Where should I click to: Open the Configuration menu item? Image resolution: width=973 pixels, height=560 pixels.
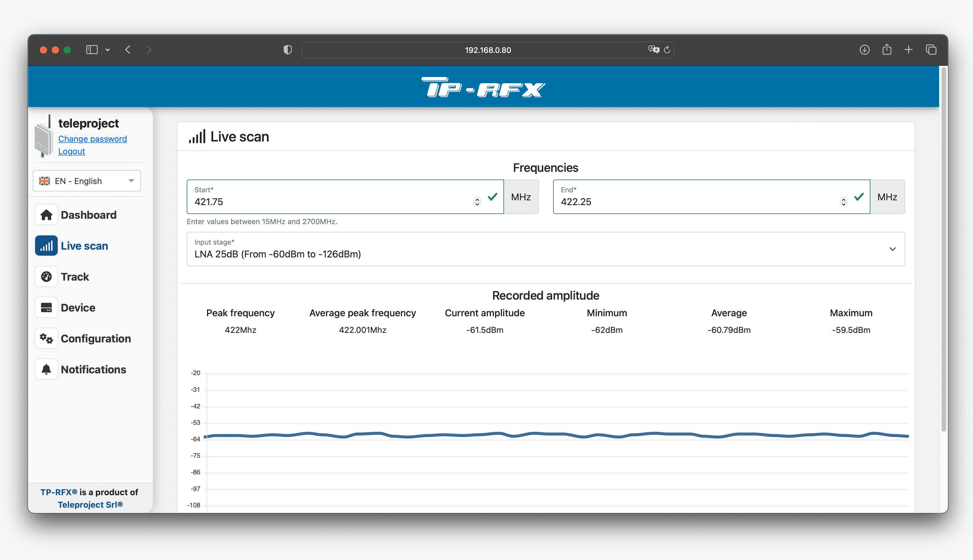pyautogui.click(x=96, y=339)
